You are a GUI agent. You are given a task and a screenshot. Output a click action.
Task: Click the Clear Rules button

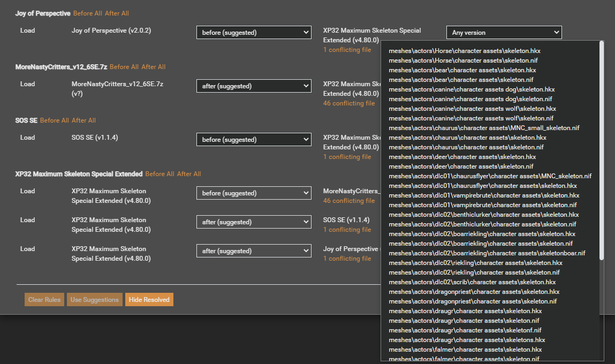click(x=44, y=300)
